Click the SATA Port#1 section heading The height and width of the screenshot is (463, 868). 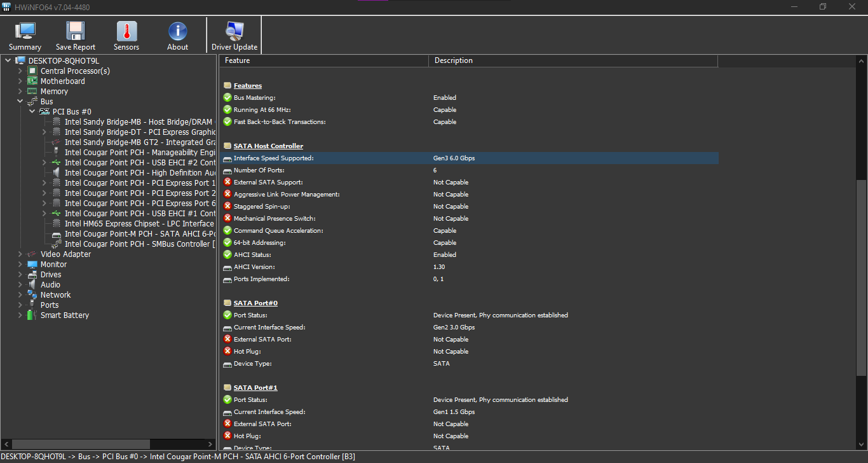(255, 387)
